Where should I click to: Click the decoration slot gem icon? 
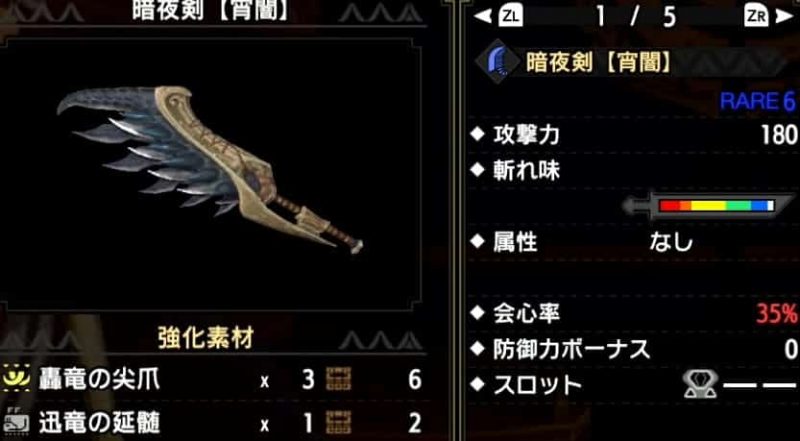click(x=699, y=384)
